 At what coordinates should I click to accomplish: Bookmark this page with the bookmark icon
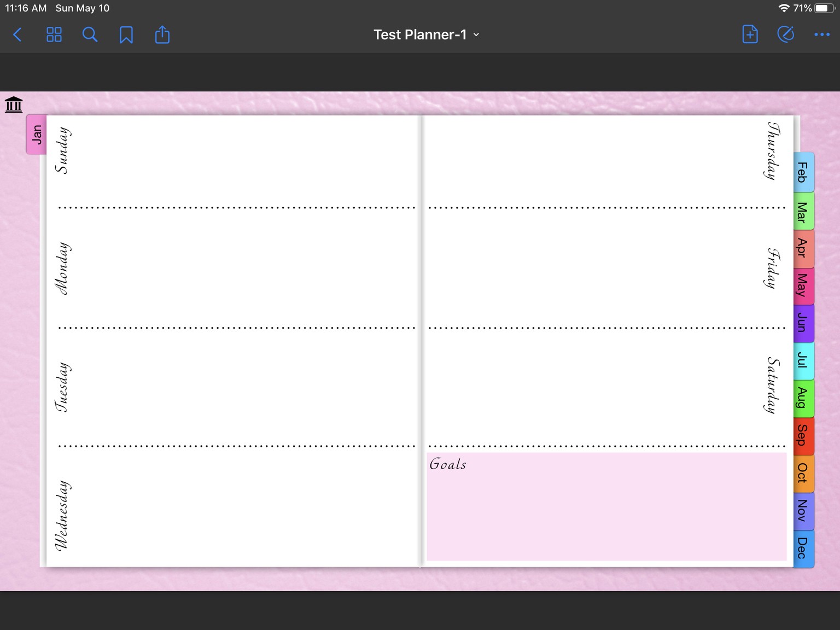point(126,35)
